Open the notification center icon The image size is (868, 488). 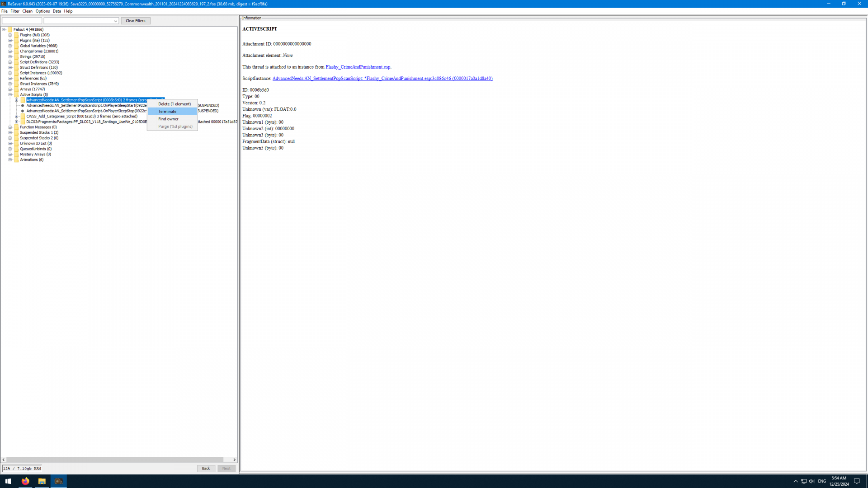tap(857, 481)
